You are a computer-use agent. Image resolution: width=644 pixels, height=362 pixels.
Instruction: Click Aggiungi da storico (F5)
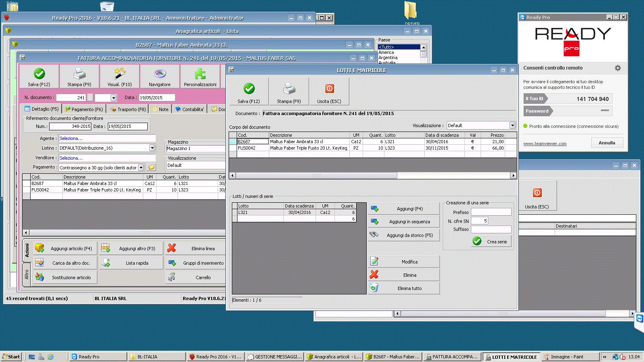(x=404, y=235)
